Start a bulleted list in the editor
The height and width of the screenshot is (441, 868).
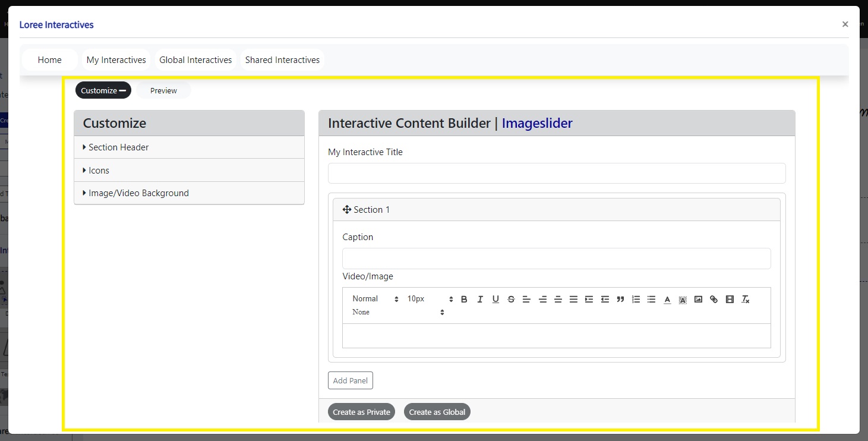(x=651, y=299)
